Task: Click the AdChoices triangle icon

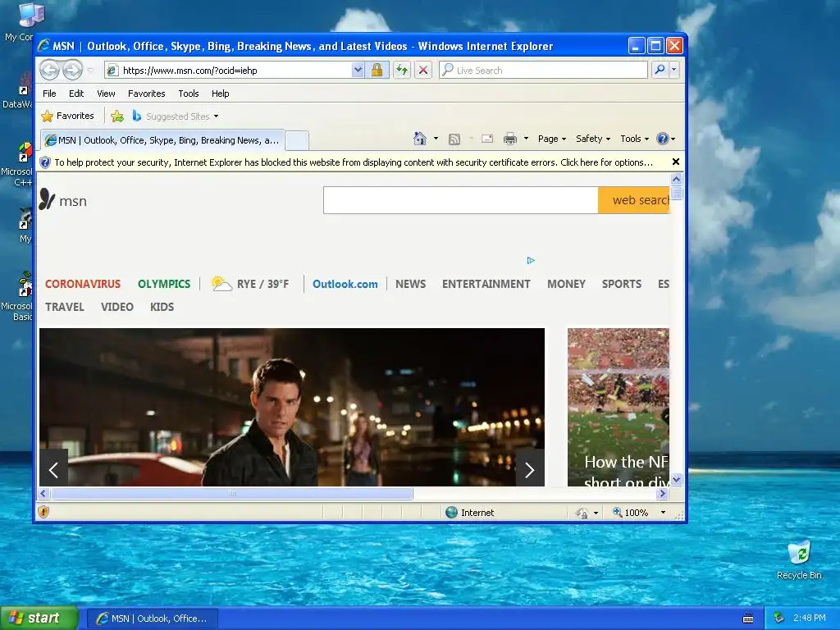Action: 531,260
